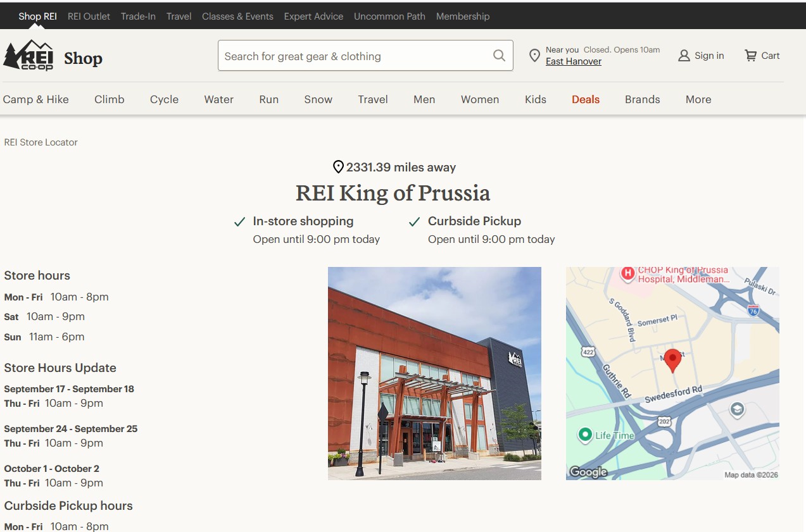Open the Travel category in main navigation
The image size is (806, 532).
pos(373,99)
